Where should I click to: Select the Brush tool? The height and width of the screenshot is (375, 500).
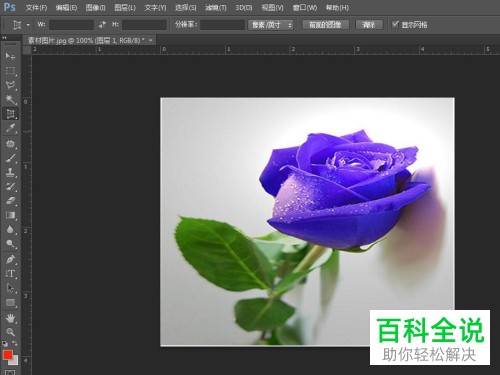[x=10, y=158]
